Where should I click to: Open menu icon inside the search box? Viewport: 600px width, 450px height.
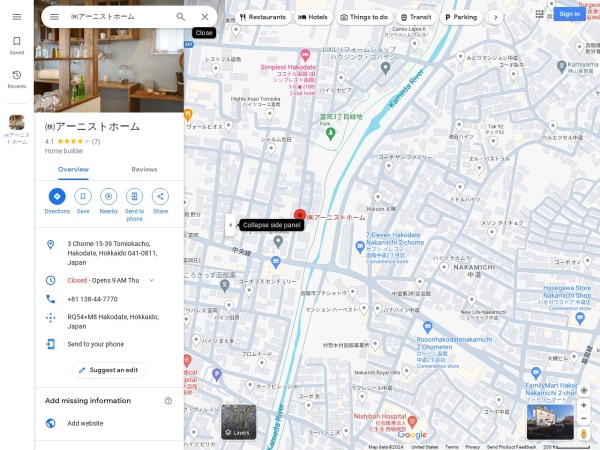tap(54, 17)
